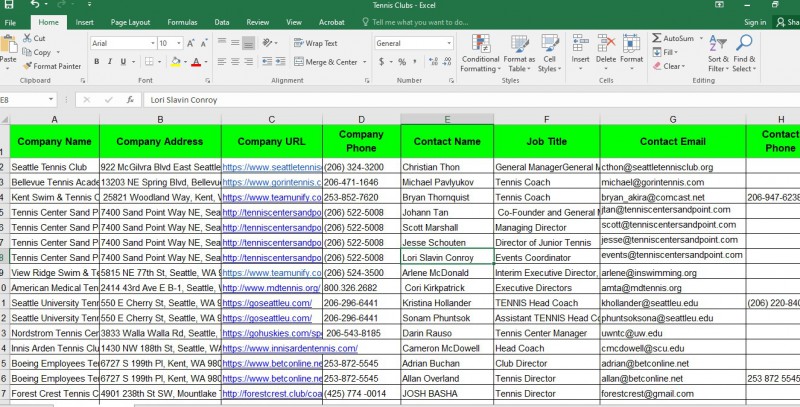Open the innisardentennis.com hyperlink
This screenshot has width=800, height=407.
[290, 348]
